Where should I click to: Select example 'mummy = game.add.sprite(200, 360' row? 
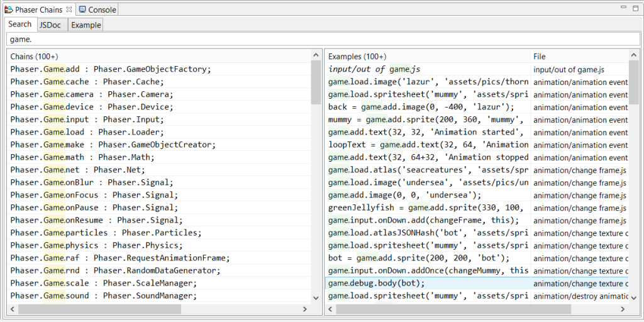click(x=477, y=119)
